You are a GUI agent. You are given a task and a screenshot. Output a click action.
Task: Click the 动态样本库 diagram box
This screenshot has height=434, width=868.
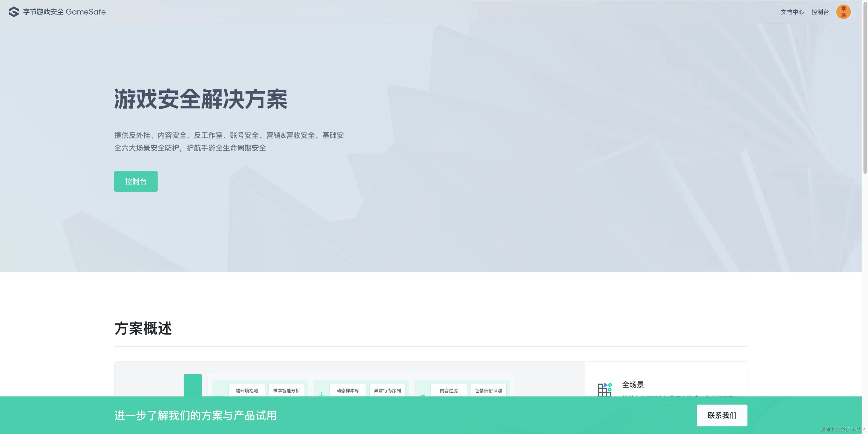(x=348, y=391)
